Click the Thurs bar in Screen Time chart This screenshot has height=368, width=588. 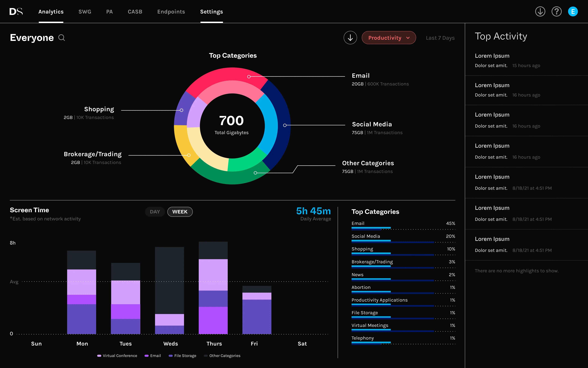pyautogui.click(x=213, y=288)
